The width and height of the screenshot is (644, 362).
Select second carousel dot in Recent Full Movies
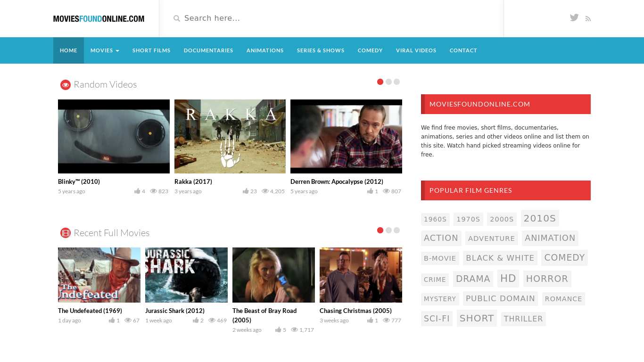click(388, 230)
